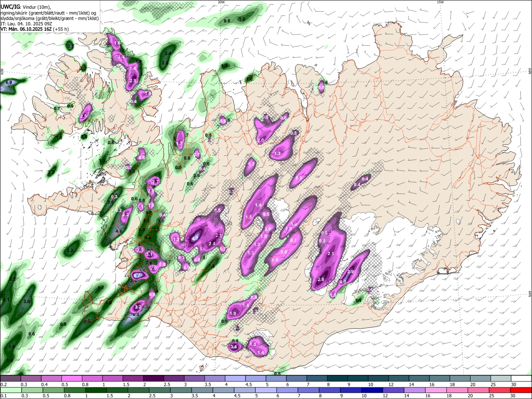Click the lavender 4–4.5 swatch in top legend row
Image resolution: width=532 pixels, height=399 pixels.
(235, 379)
